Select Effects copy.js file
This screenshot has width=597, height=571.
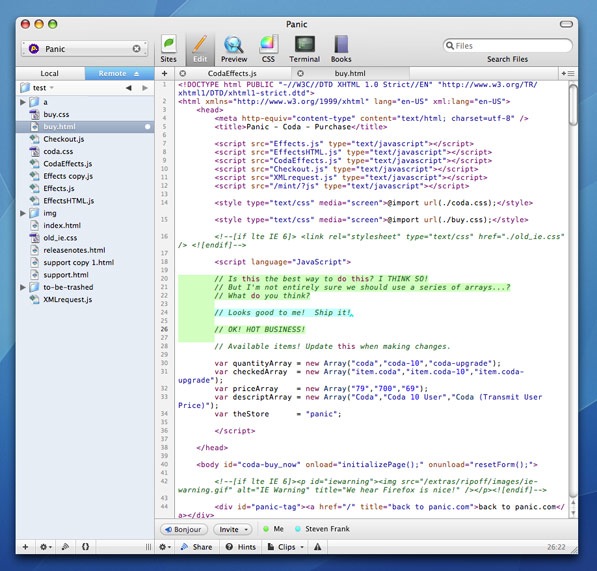85,176
